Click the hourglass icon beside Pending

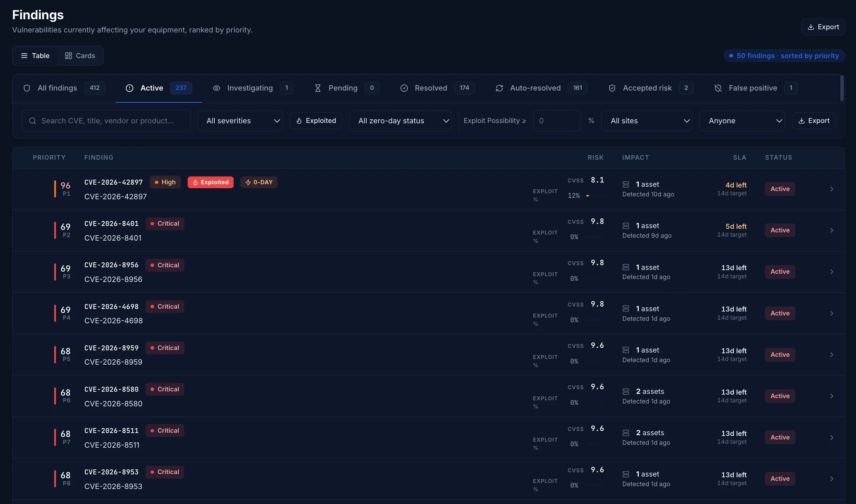pos(318,88)
